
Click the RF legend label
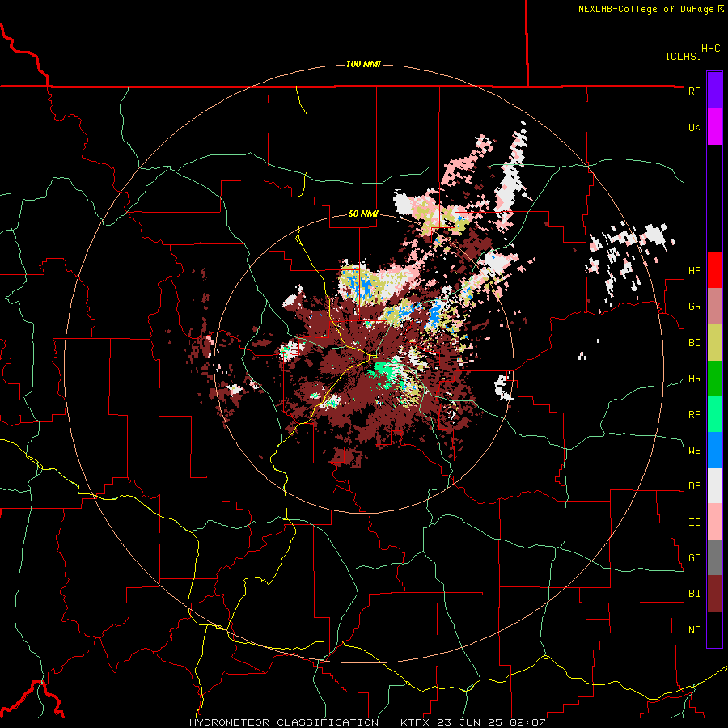pos(694,91)
